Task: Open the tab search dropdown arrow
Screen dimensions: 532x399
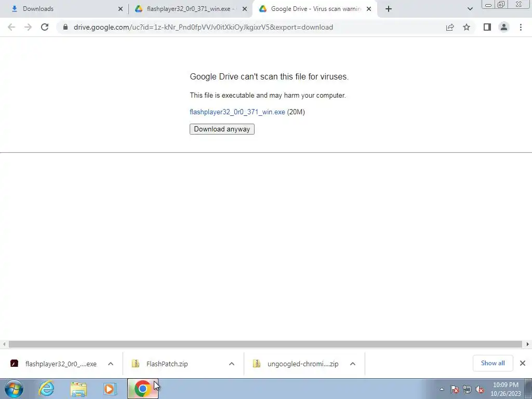Action: [470, 9]
